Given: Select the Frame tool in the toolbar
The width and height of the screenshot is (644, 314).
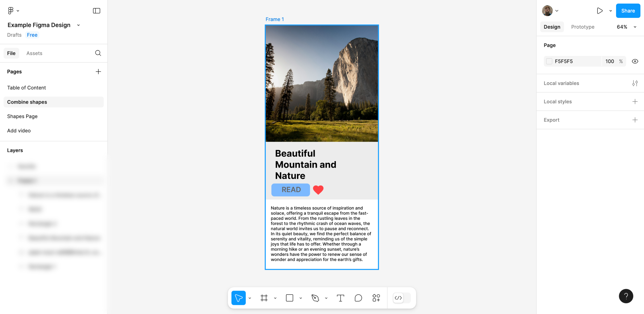Looking at the screenshot, I should (x=264, y=298).
